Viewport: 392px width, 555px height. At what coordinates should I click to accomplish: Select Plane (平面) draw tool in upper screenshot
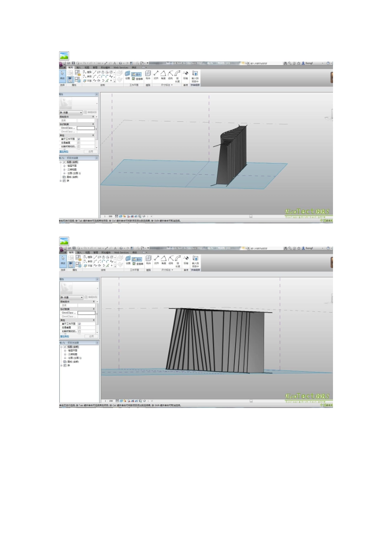click(x=87, y=81)
